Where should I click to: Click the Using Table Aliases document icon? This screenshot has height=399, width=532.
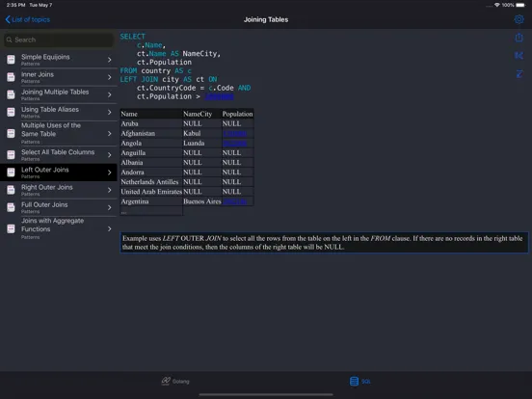pyautogui.click(x=11, y=112)
